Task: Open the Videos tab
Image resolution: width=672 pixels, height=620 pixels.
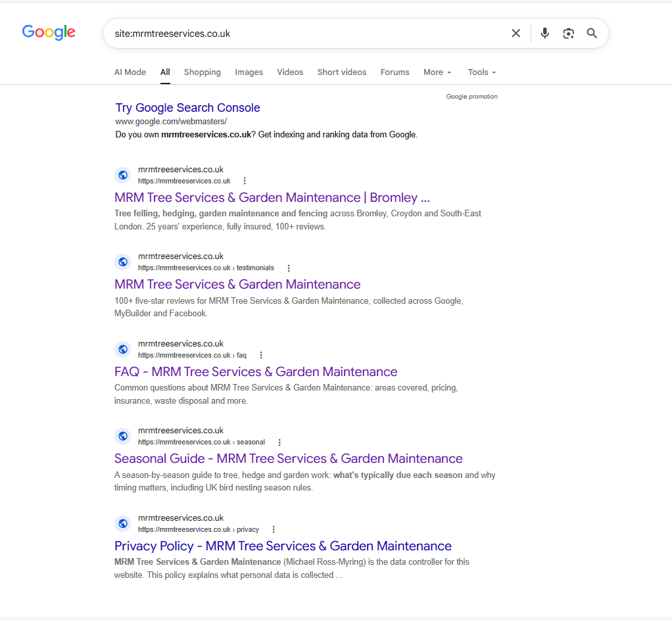Action: (x=290, y=72)
